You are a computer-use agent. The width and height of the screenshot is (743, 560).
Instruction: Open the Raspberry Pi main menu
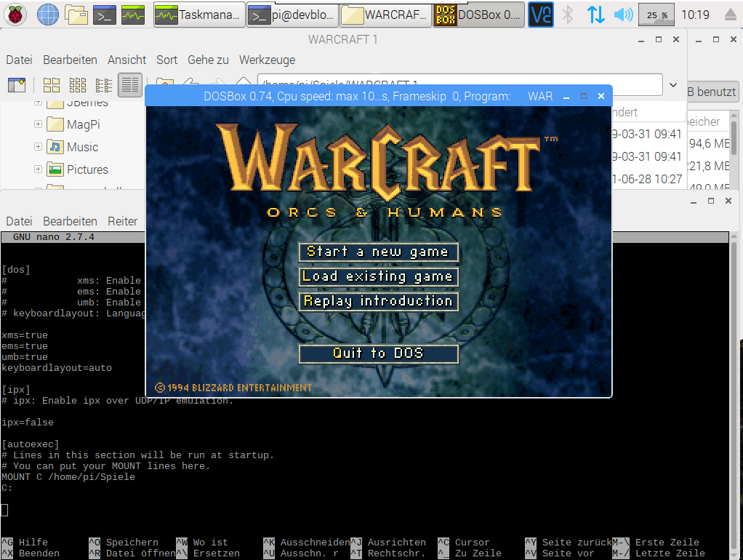coord(15,15)
